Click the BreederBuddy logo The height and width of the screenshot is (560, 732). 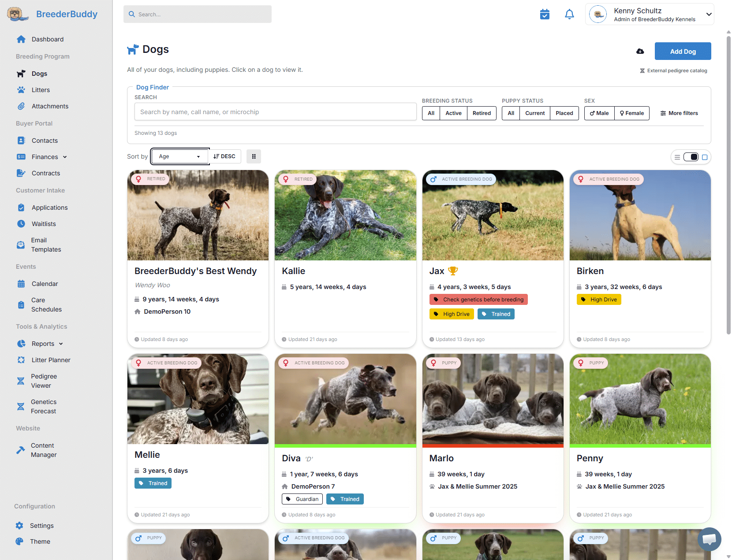53,14
